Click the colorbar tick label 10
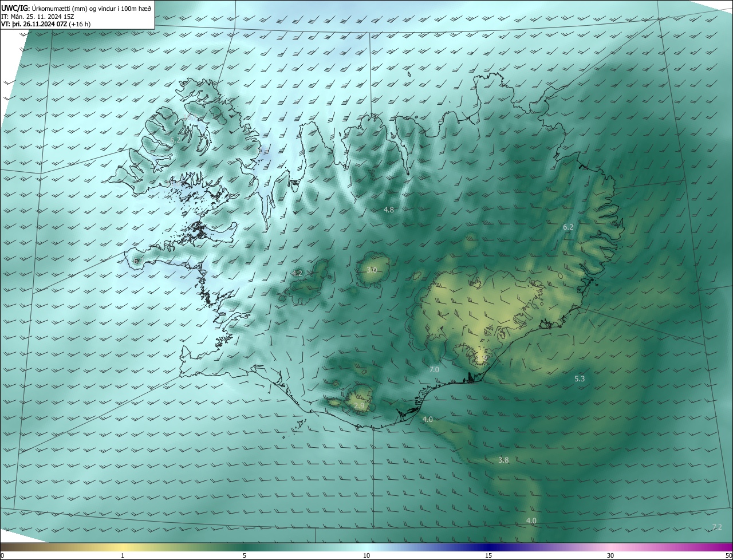This screenshot has height=560, width=733. [366, 555]
